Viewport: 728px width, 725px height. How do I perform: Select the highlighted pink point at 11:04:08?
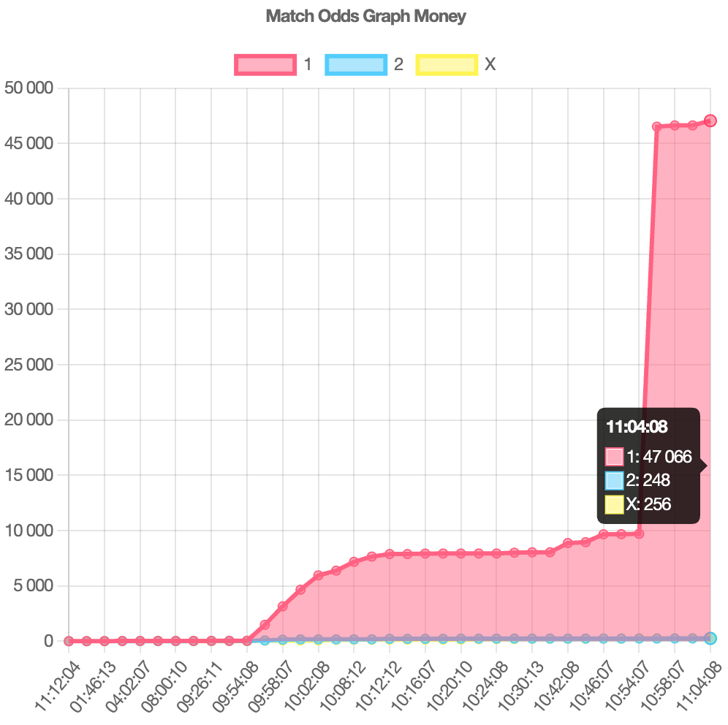point(710,121)
